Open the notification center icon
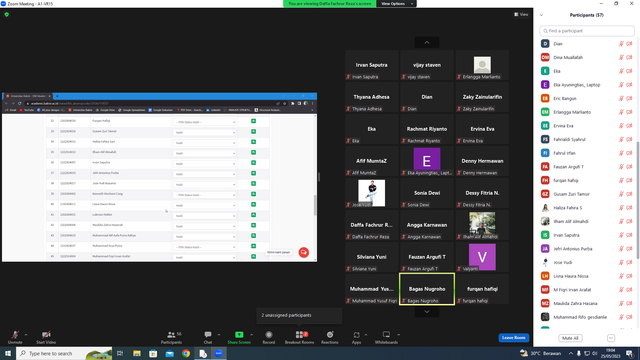 [x=630, y=353]
